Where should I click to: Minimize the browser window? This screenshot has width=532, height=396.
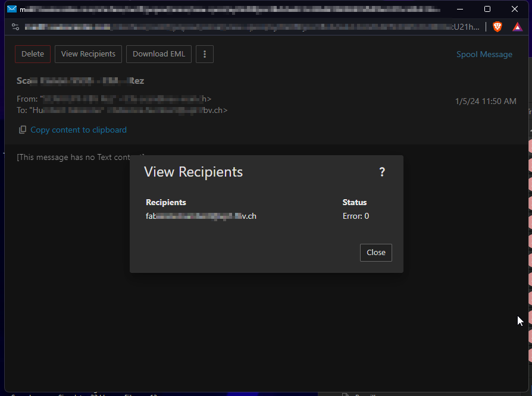[459, 9]
